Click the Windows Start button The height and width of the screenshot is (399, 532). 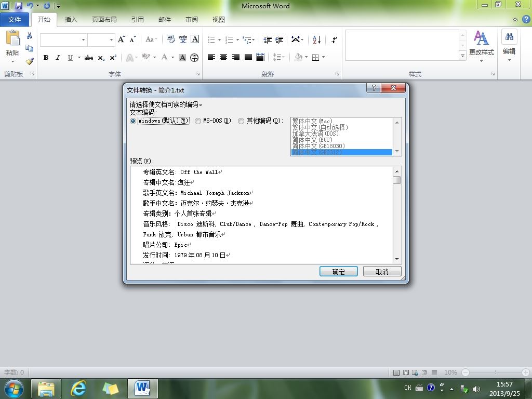(13, 389)
